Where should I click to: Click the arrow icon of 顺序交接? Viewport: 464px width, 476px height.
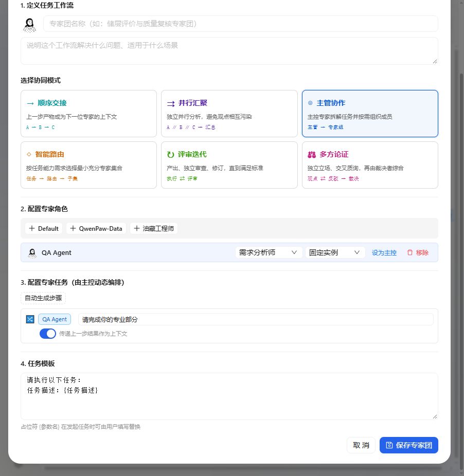pos(30,103)
